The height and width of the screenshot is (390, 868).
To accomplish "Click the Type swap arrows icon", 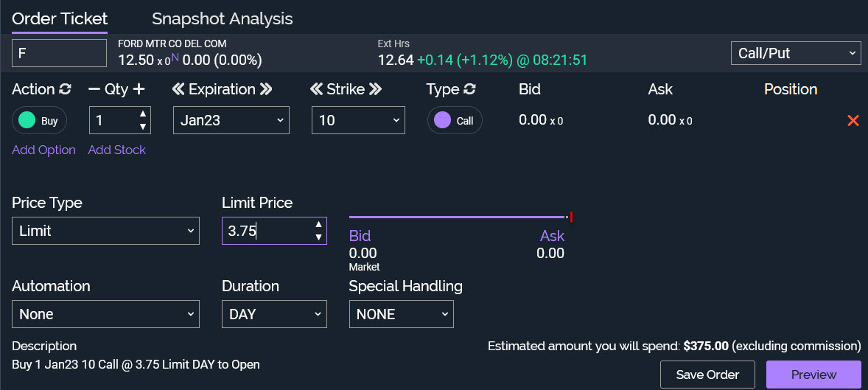I will click(x=469, y=89).
